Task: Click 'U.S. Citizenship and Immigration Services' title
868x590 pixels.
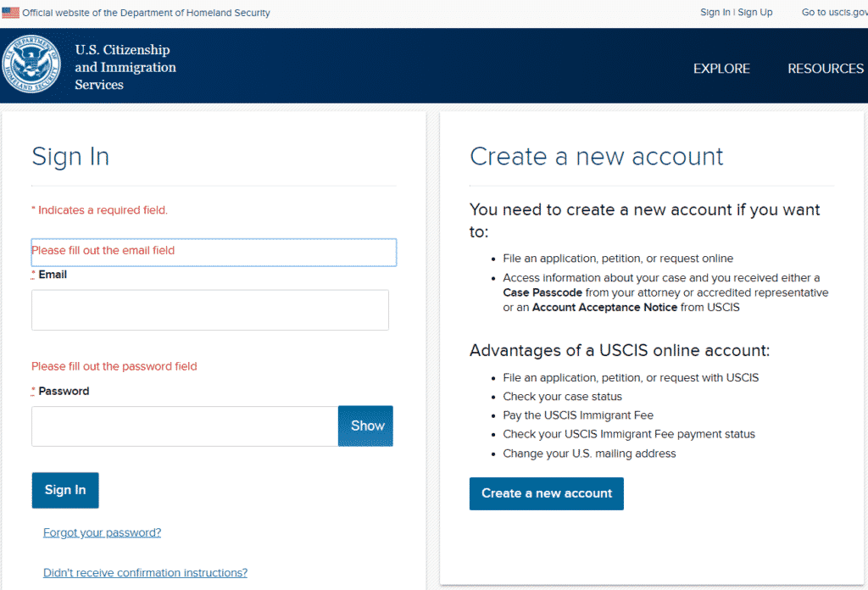Action: pyautogui.click(x=125, y=67)
